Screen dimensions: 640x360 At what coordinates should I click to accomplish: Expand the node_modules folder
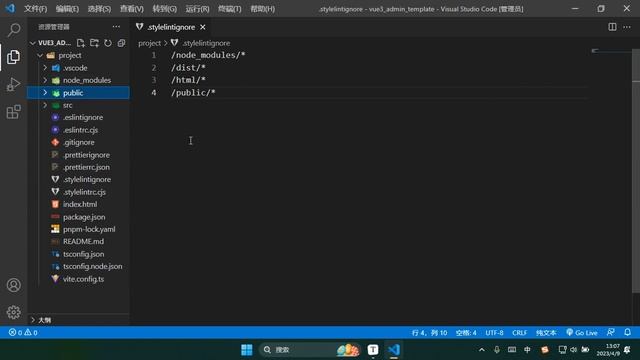(x=45, y=80)
